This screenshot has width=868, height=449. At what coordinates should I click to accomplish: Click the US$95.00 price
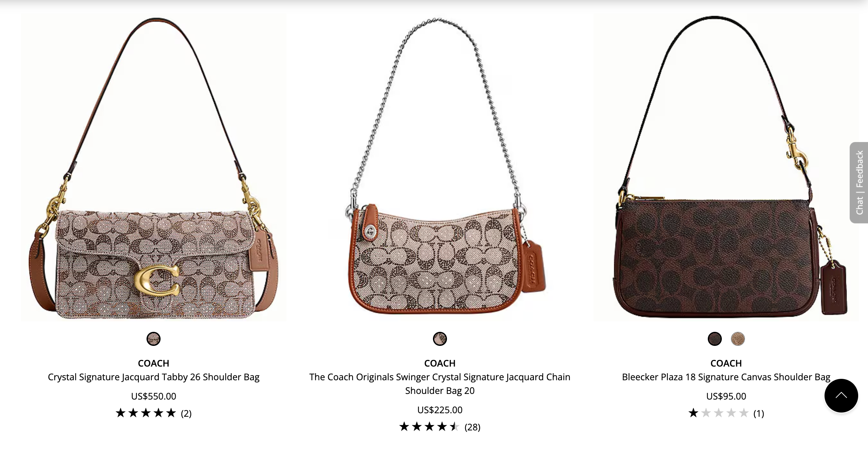tap(726, 396)
